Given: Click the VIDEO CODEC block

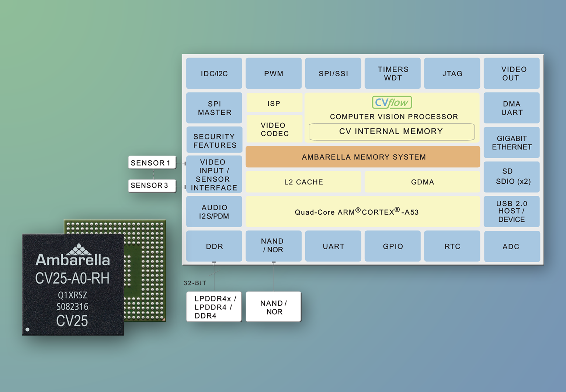Looking at the screenshot, I should (x=274, y=129).
